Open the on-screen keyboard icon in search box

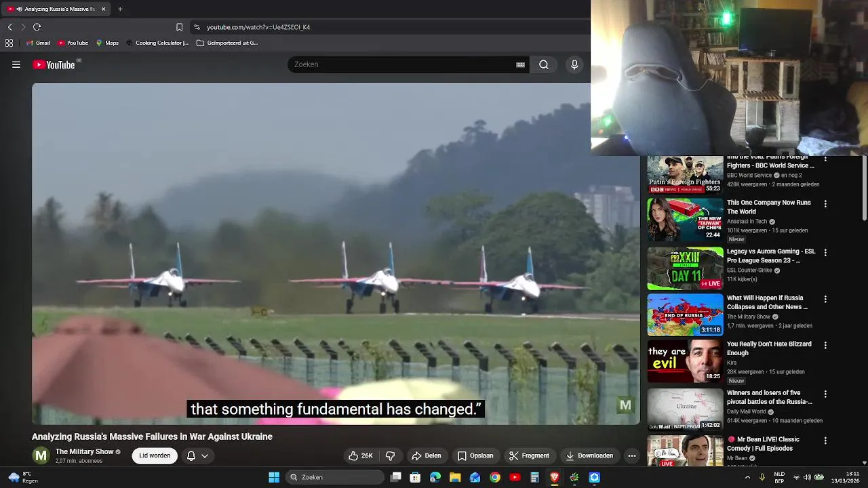[520, 65]
